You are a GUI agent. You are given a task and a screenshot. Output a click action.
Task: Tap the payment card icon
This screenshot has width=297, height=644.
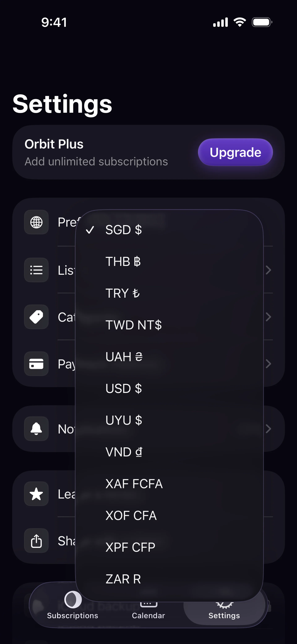[36, 364]
